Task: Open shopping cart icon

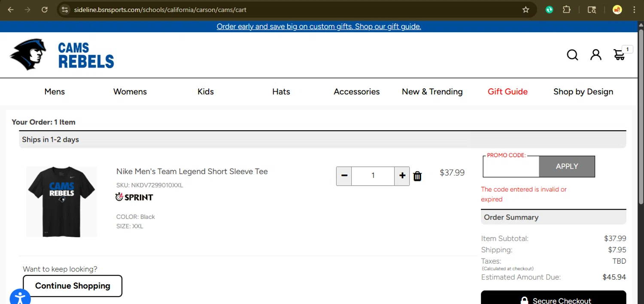Action: coord(619,55)
